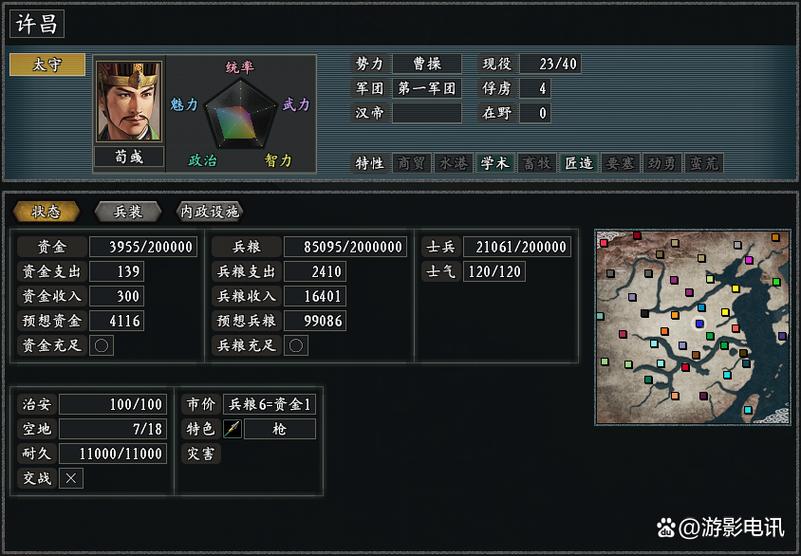Select the 水港 trait icon
The height and width of the screenshot is (556, 801).
tap(453, 163)
